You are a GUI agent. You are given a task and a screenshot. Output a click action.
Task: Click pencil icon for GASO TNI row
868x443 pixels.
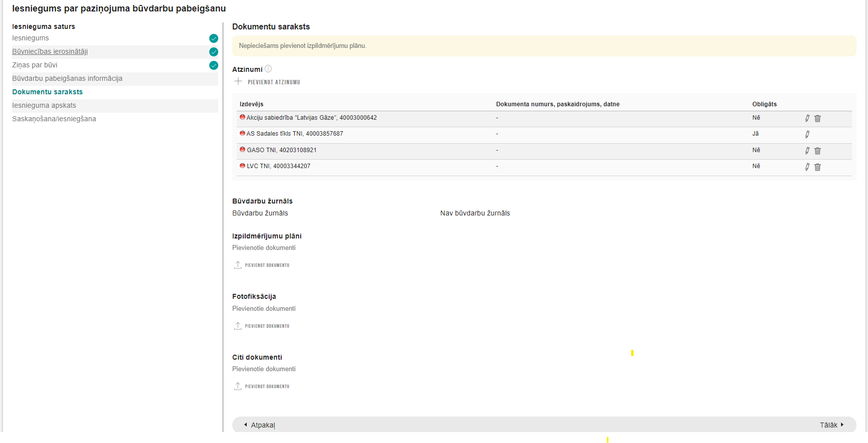click(x=807, y=151)
